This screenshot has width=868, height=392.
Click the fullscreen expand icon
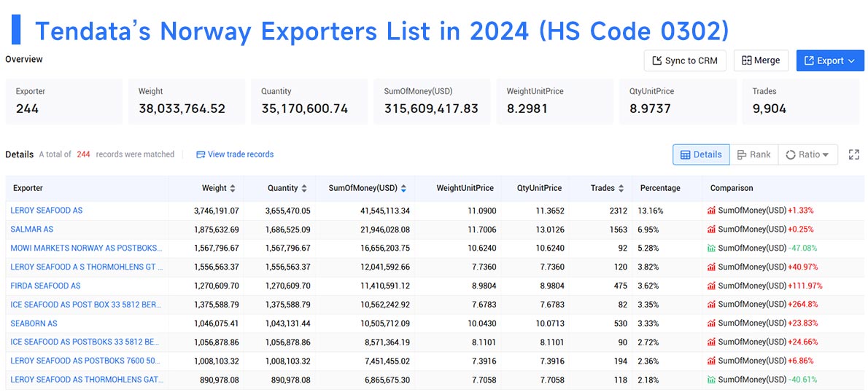tap(853, 154)
